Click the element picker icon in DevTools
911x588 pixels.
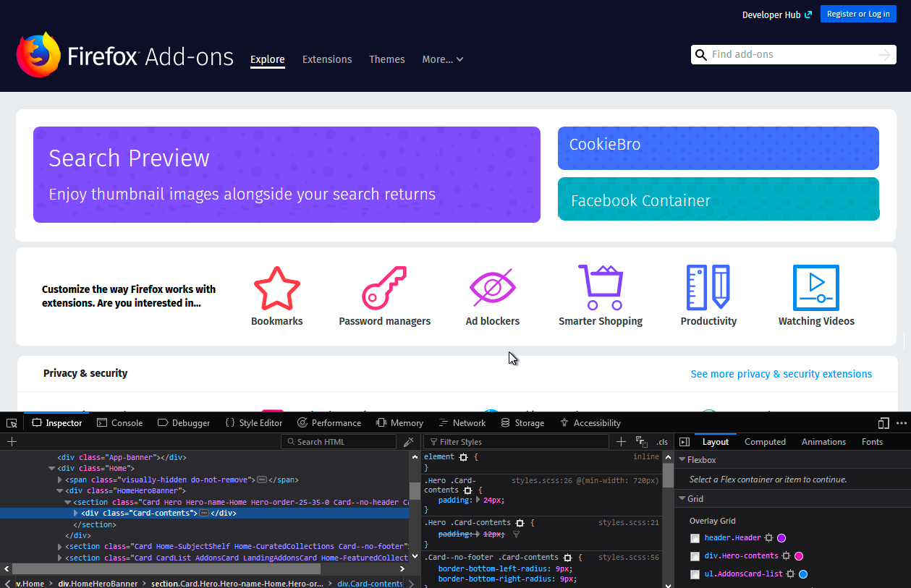click(12, 423)
